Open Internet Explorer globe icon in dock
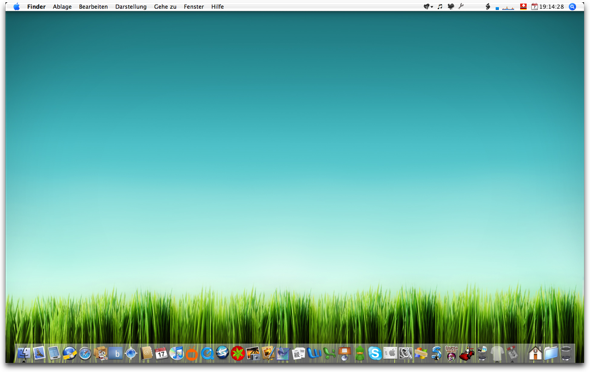 click(x=70, y=353)
